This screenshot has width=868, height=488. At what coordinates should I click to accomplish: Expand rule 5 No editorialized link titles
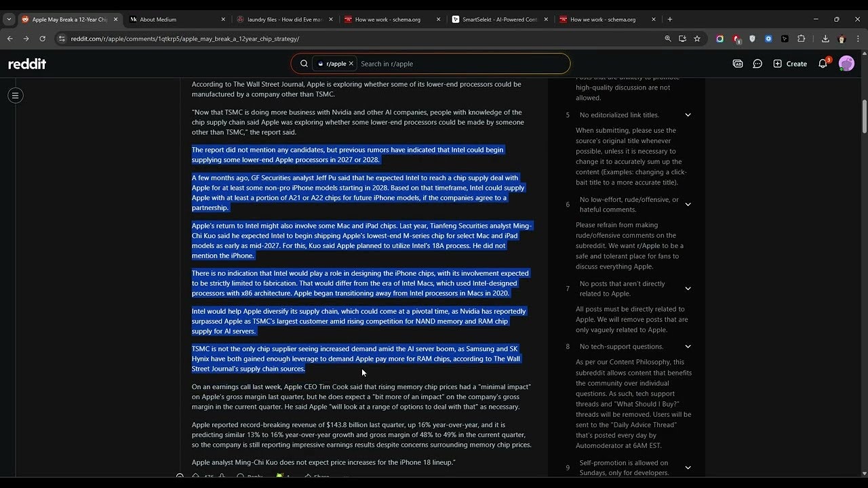(x=688, y=115)
